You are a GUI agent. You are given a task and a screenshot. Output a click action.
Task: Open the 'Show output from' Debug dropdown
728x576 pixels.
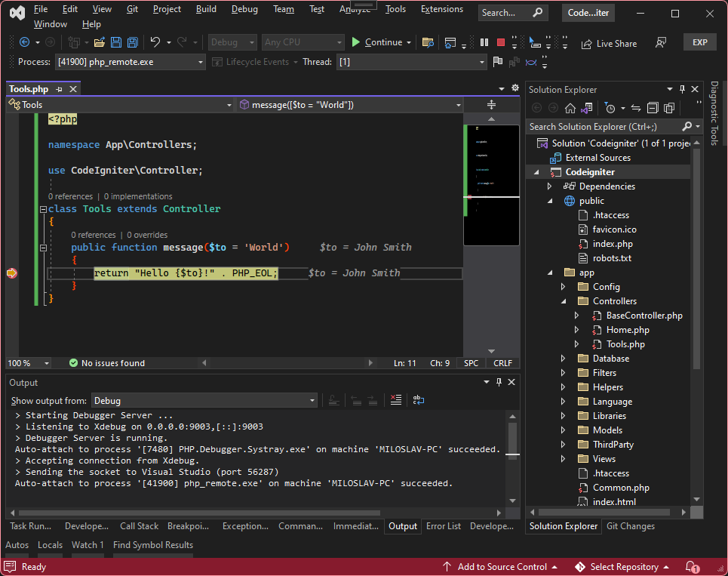204,401
